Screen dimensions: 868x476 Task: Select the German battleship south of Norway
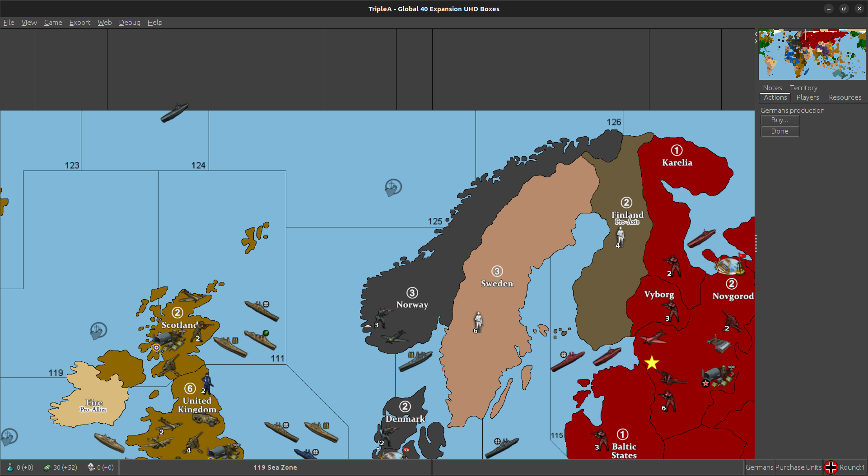point(415,361)
